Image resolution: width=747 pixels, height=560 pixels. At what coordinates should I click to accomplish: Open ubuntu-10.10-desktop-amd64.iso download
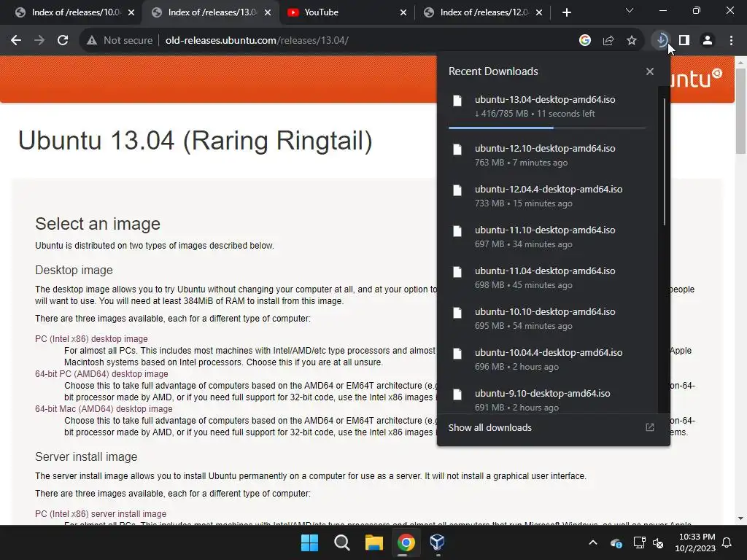(x=547, y=319)
